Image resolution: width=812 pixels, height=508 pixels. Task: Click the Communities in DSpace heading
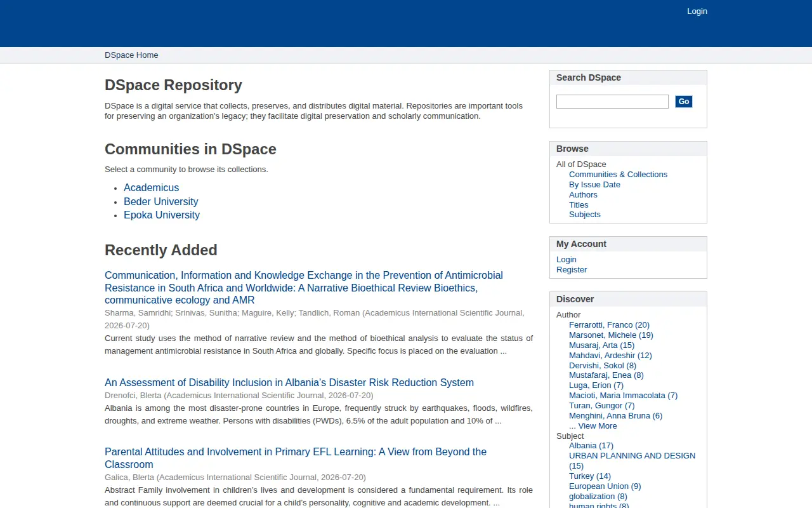point(190,149)
